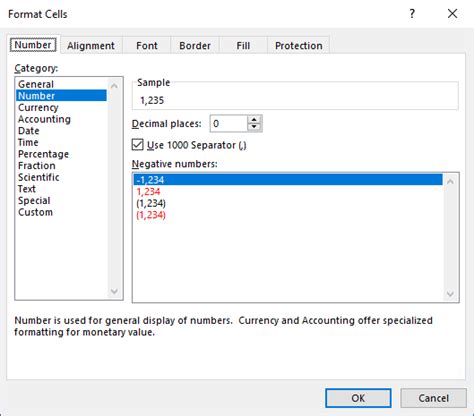Decrease decimal places with down spinner arrow

point(254,127)
